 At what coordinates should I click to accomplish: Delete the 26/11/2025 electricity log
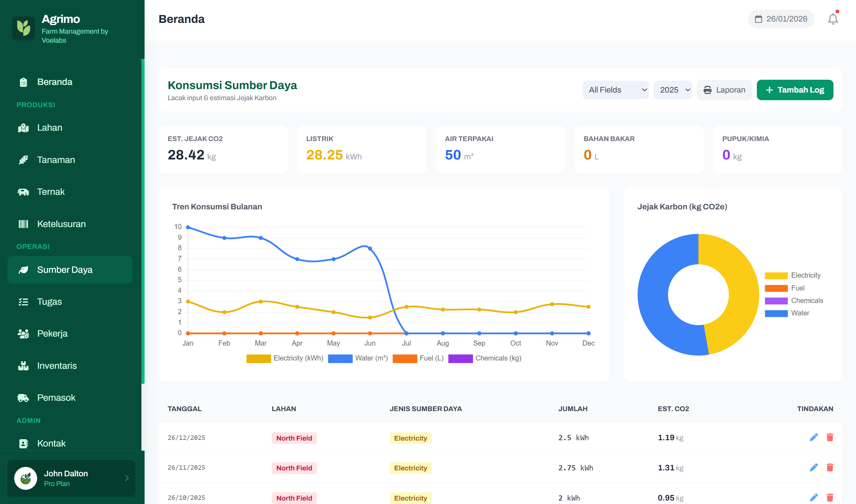830,467
